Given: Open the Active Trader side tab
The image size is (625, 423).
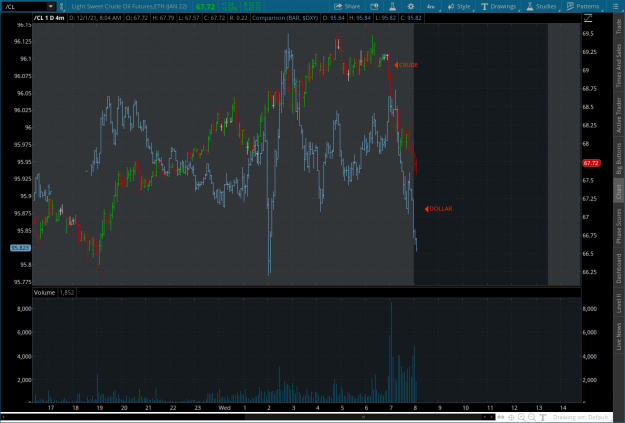Looking at the screenshot, I should [x=619, y=115].
